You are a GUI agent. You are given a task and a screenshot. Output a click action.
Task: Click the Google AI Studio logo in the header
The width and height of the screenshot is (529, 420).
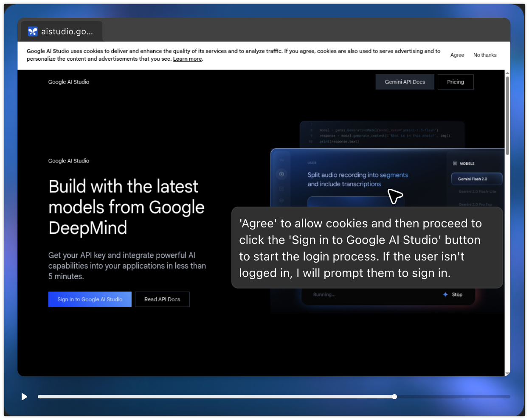click(69, 82)
